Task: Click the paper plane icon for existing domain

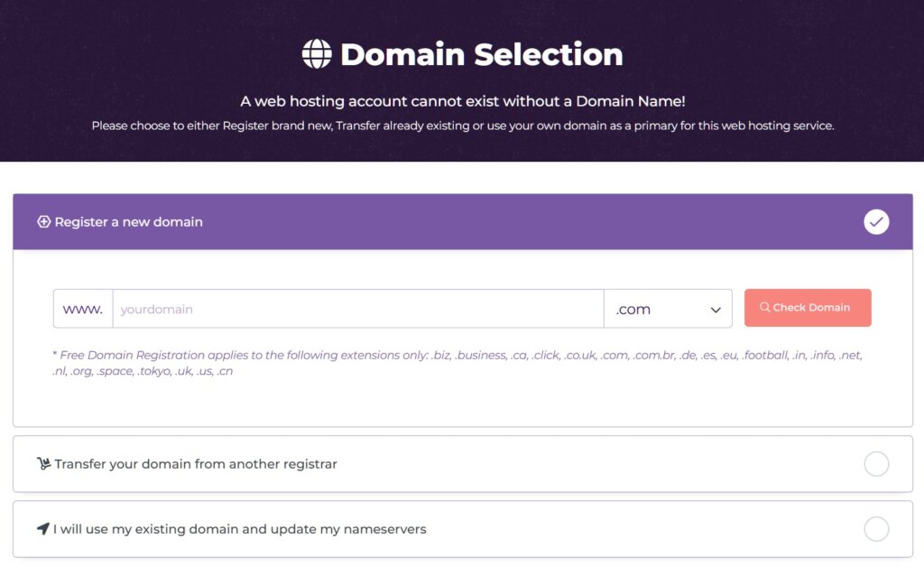Action: (x=43, y=529)
